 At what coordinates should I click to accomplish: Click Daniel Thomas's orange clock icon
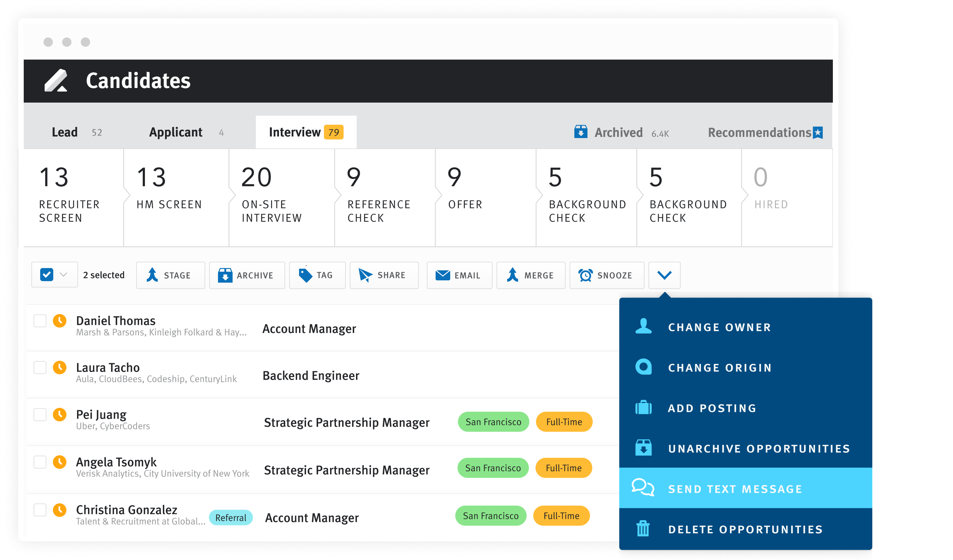point(60,321)
